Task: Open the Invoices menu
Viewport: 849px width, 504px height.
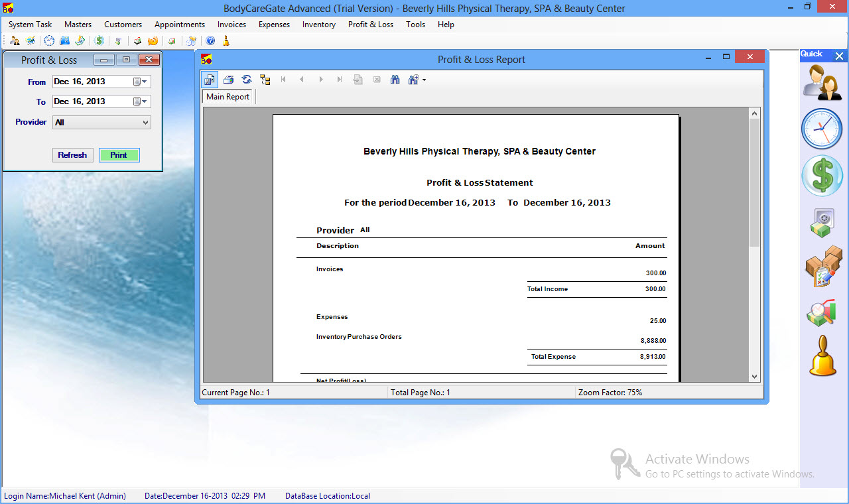Action: point(231,25)
